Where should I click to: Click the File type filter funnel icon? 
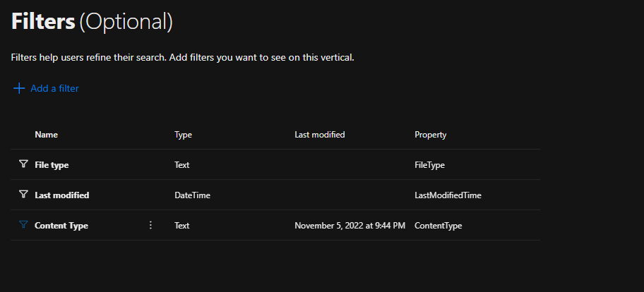[x=23, y=164]
